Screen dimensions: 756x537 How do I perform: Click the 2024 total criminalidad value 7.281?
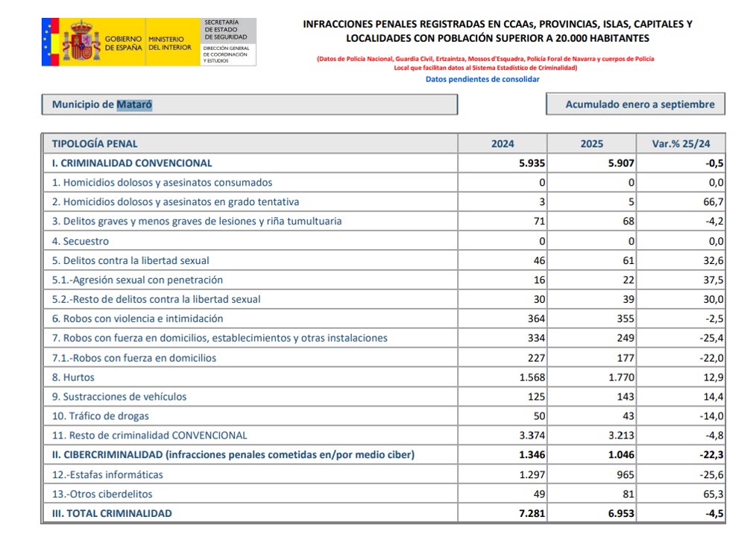(532, 513)
